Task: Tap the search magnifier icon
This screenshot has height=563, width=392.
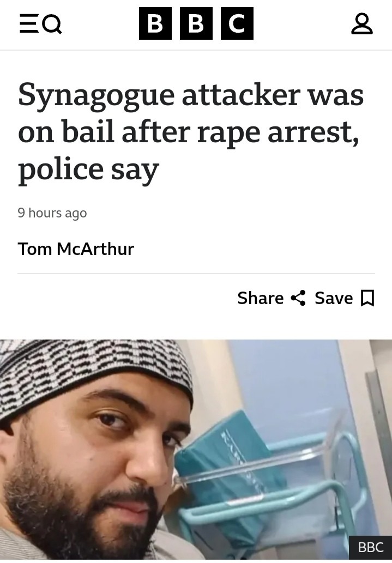Action: coord(52,24)
